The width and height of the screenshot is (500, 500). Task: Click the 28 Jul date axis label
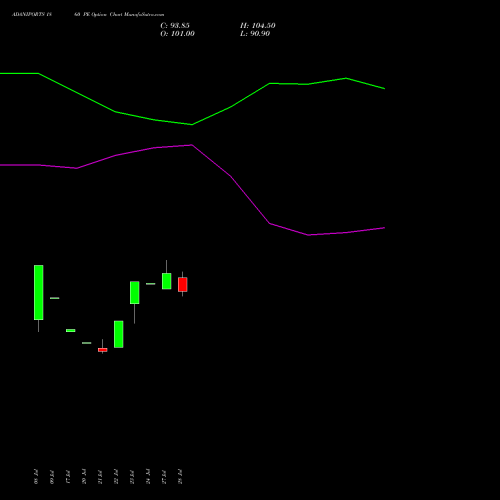coord(180,477)
